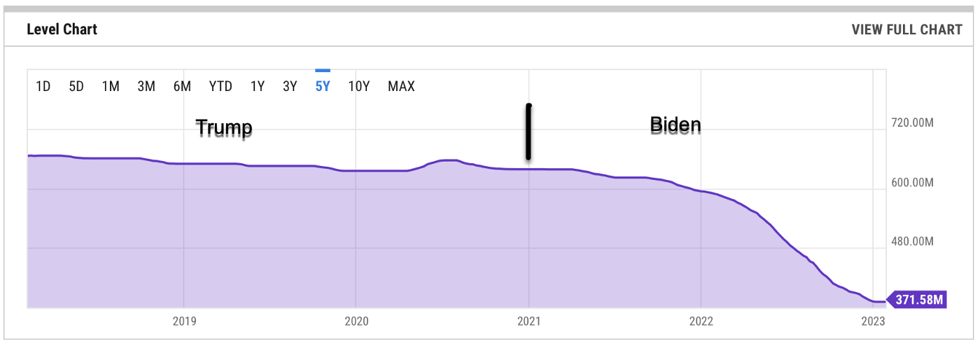
Task: Choose the 6M time range
Action: click(182, 86)
